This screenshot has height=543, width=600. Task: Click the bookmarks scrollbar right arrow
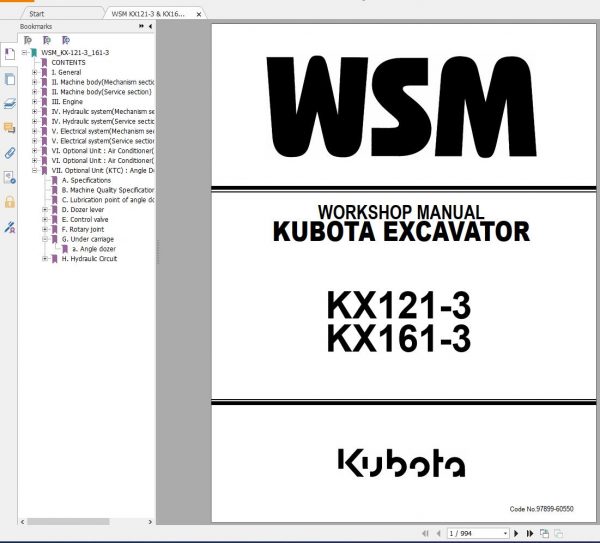point(150,522)
